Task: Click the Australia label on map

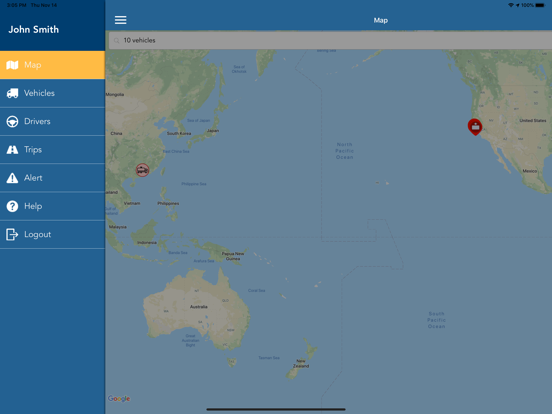Action: coord(199,307)
